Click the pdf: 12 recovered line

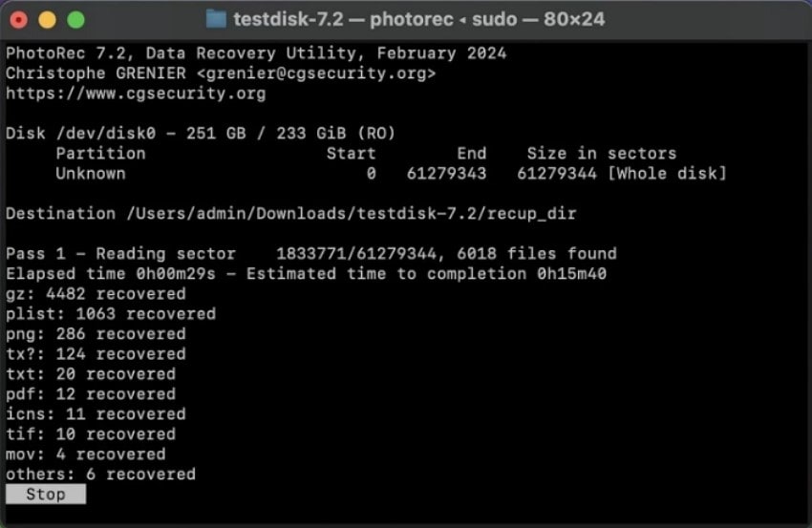[x=91, y=394]
